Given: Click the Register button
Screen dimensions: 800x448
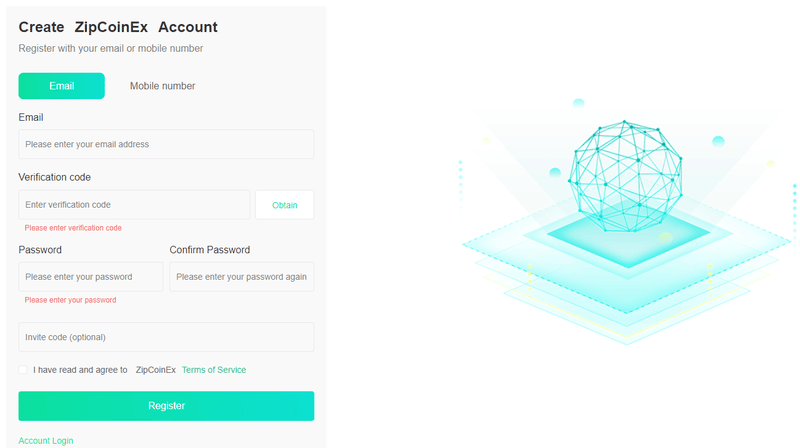Looking at the screenshot, I should pos(166,406).
